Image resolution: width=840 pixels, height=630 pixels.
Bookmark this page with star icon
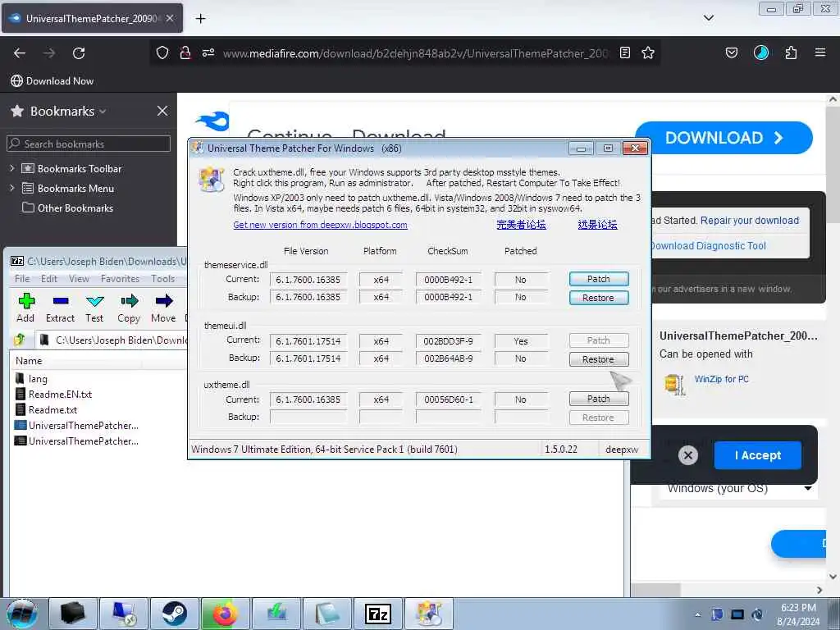tap(648, 52)
